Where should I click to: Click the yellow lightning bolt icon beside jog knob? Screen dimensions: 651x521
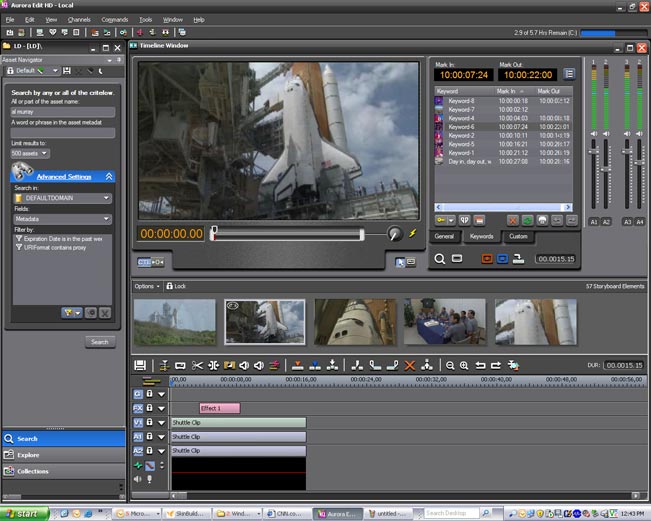[x=411, y=233]
